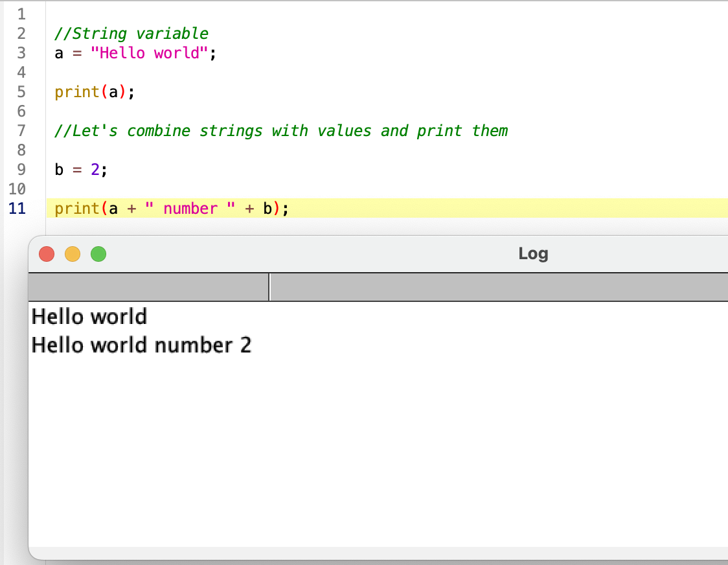Close the Log window with red button
728x565 pixels.
coord(47,254)
